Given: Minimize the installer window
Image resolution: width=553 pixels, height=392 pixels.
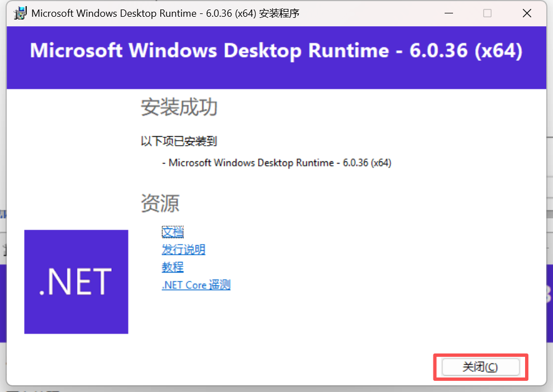Looking at the screenshot, I should click(x=449, y=13).
